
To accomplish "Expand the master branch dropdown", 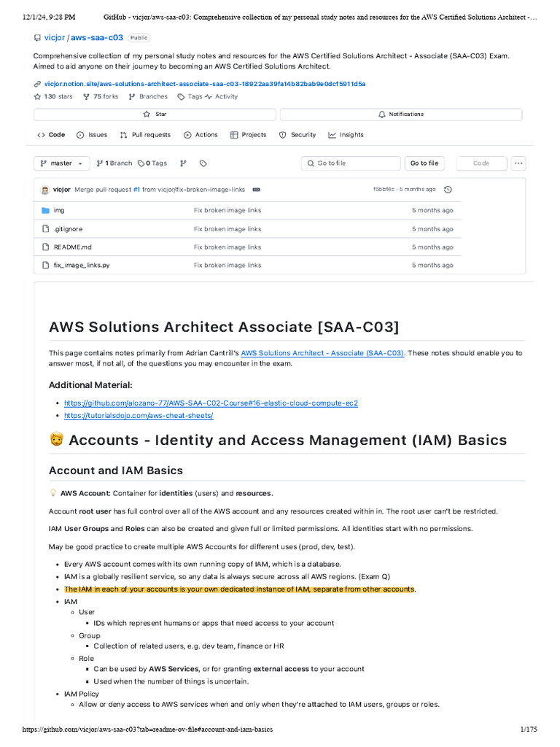I will [61, 163].
